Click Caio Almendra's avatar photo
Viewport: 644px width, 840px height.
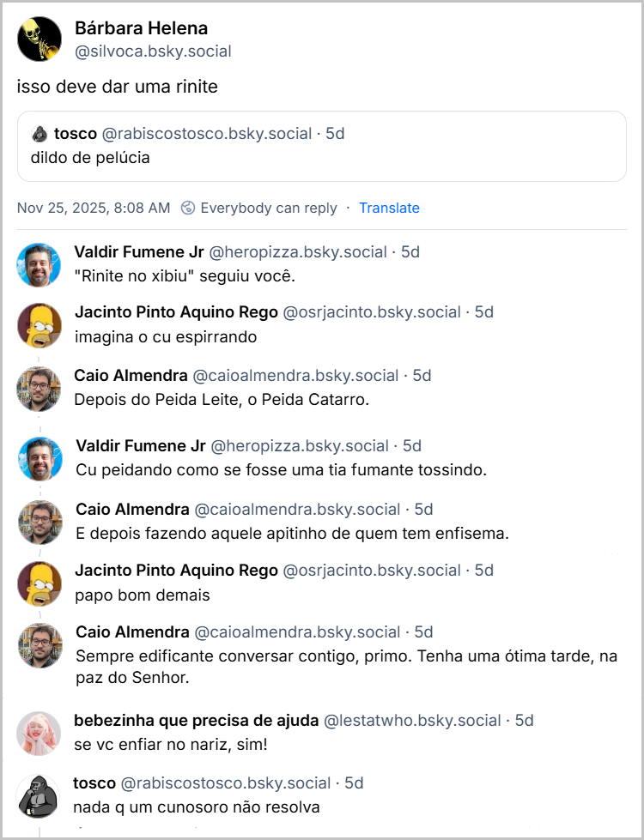point(39,388)
